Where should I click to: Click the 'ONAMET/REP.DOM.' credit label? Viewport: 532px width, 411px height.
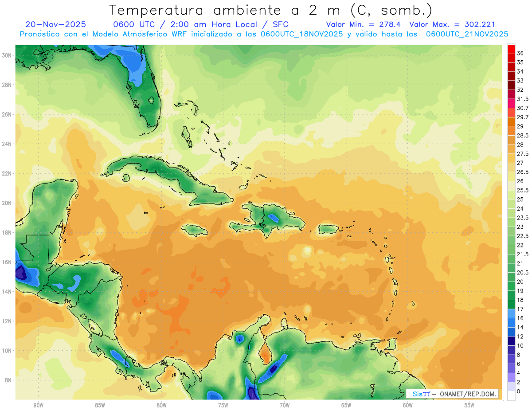[x=469, y=394]
